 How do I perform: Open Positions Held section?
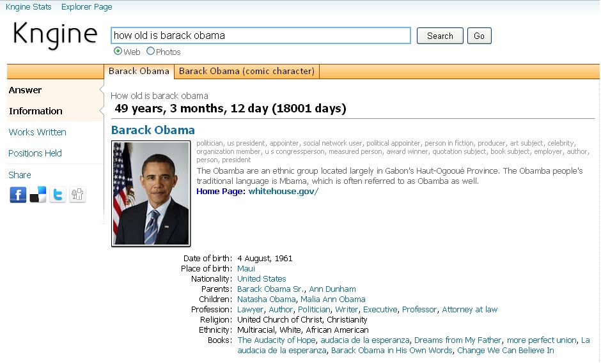[35, 153]
